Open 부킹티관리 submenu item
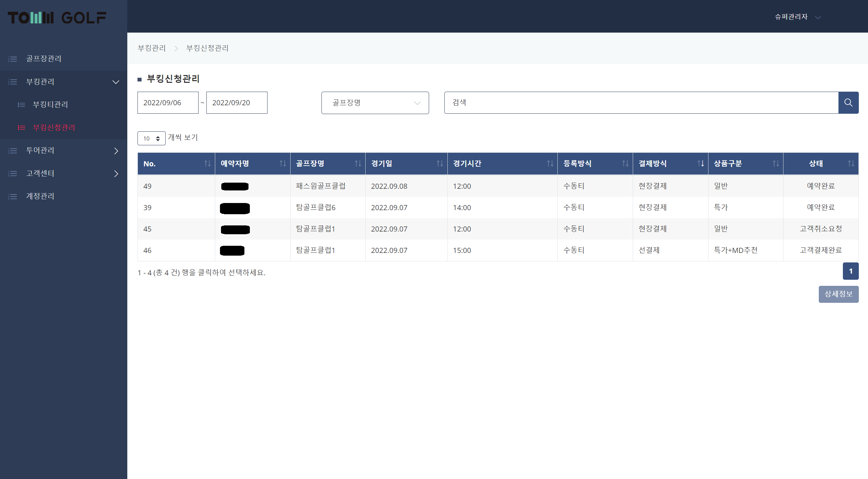 50,105
